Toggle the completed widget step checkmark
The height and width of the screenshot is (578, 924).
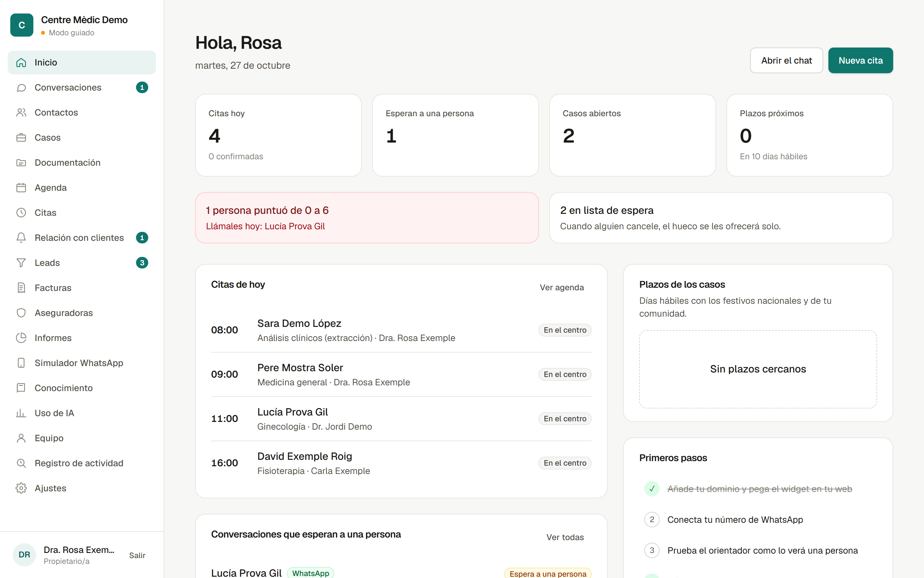652,489
